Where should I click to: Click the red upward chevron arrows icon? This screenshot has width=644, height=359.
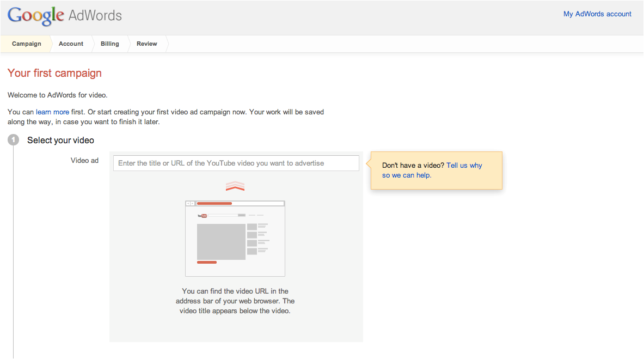[x=235, y=186]
